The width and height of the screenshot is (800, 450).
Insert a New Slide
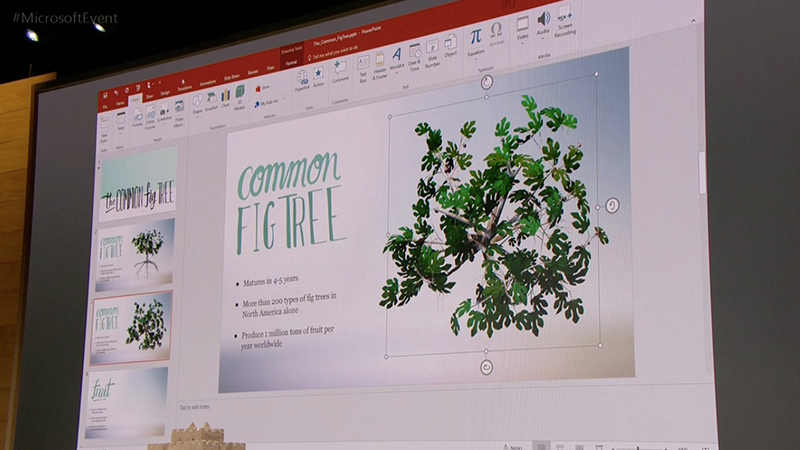pyautogui.click(x=104, y=129)
